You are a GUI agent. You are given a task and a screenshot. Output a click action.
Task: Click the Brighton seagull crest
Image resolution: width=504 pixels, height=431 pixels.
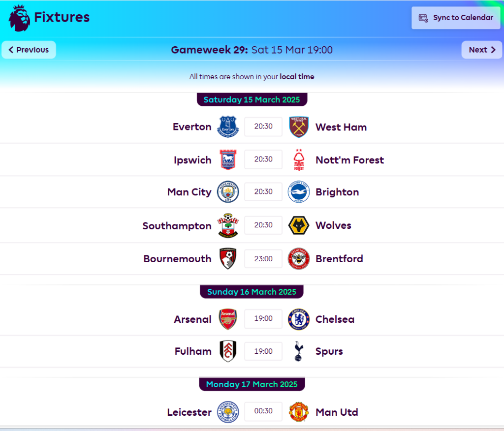tap(299, 192)
